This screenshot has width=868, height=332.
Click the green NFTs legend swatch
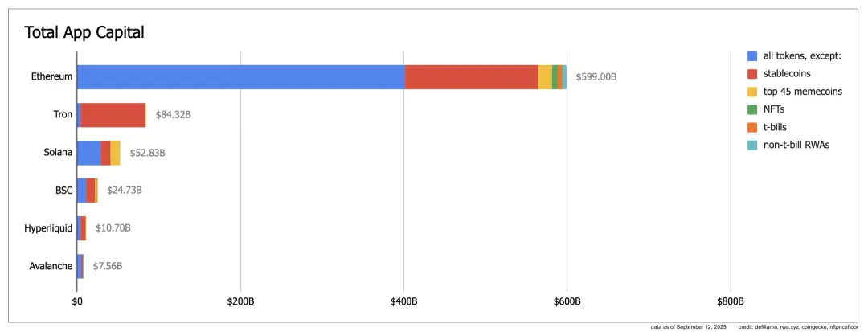[752, 109]
